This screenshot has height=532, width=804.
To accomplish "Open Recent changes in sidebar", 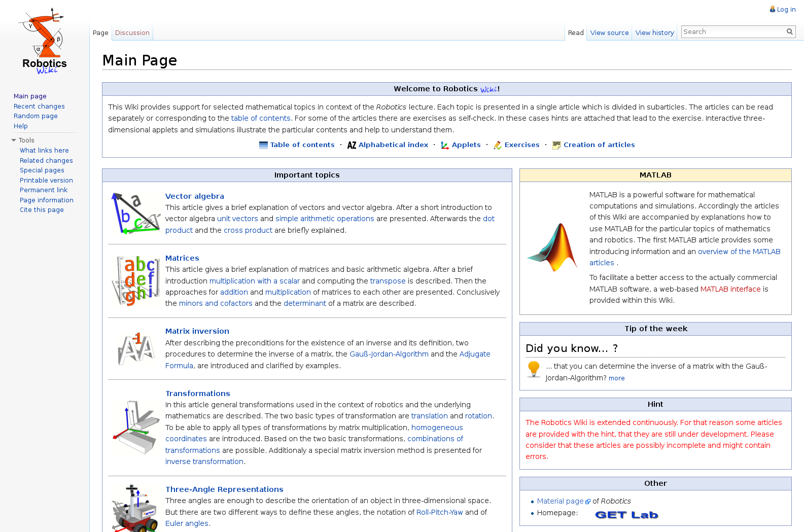I will [x=39, y=107].
